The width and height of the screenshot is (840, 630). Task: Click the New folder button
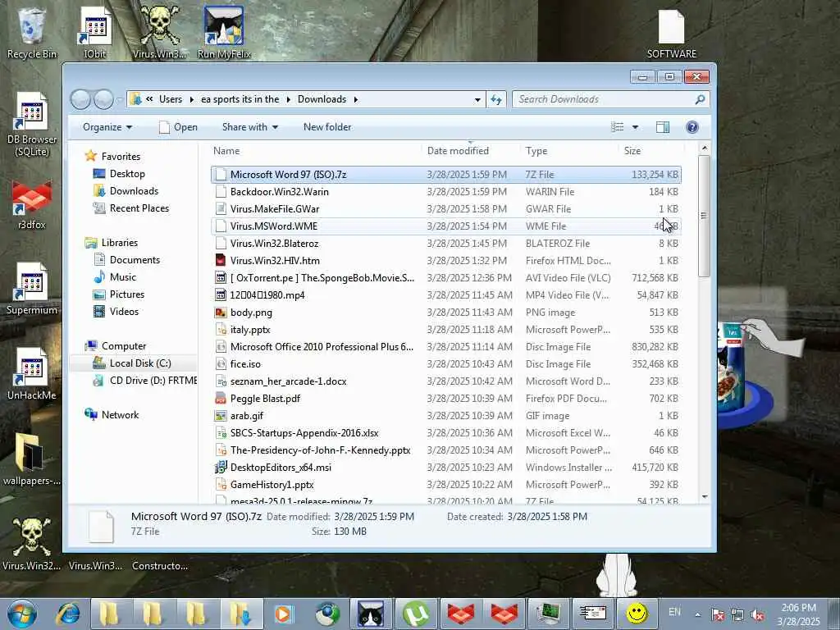(327, 127)
